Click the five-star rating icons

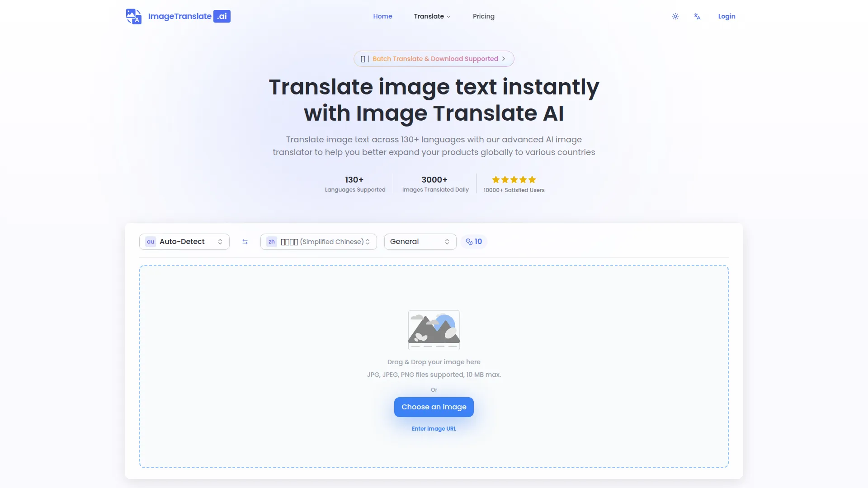pyautogui.click(x=514, y=179)
